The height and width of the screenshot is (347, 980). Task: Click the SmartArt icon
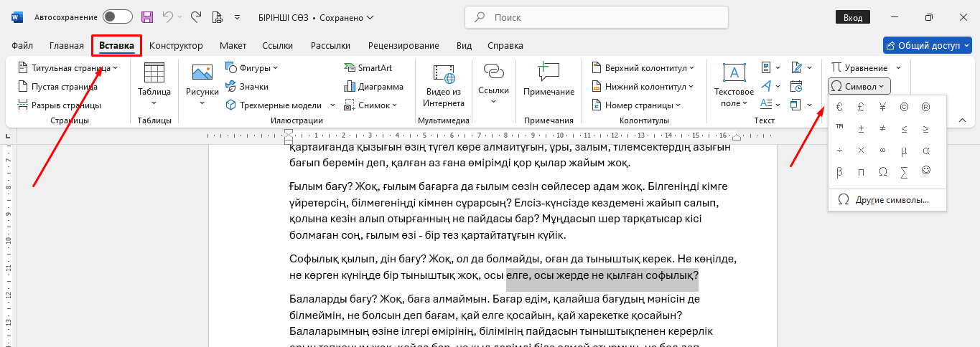368,68
